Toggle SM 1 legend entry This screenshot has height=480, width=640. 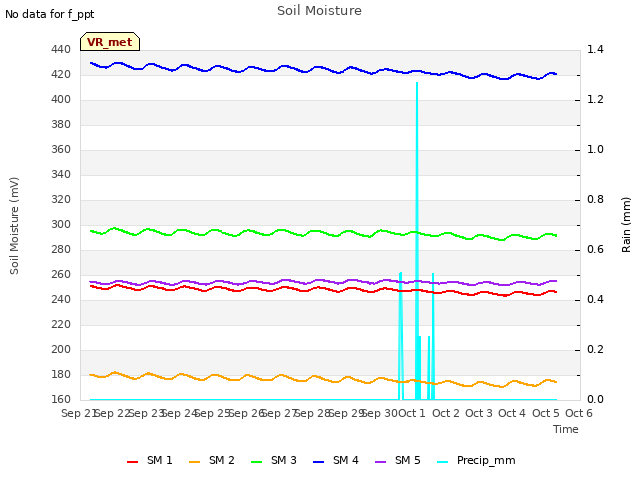tap(150, 460)
